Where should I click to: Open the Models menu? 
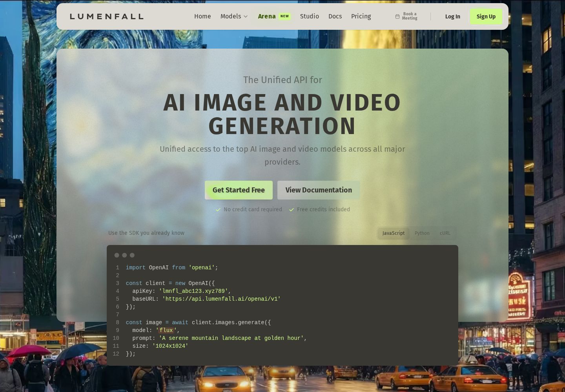click(x=234, y=16)
